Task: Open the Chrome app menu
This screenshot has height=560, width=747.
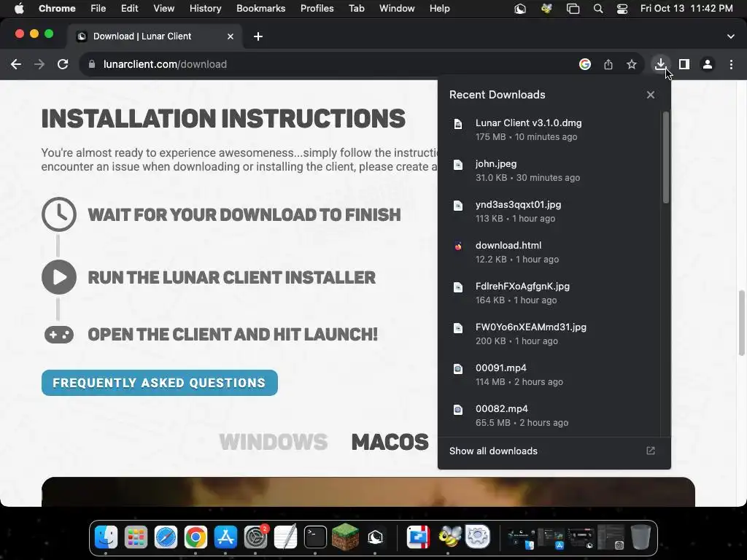Action: pos(57,9)
